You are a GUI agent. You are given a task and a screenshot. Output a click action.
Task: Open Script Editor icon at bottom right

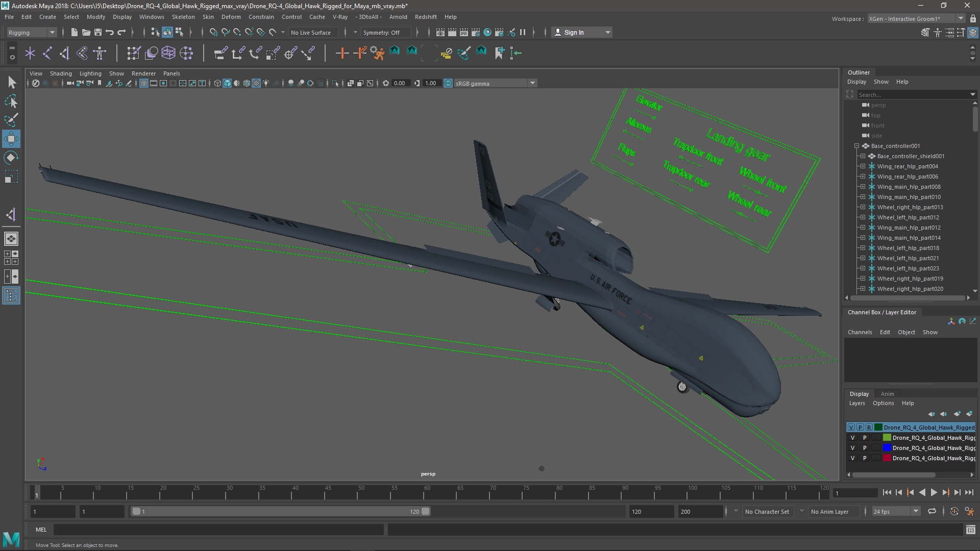pos(970,530)
